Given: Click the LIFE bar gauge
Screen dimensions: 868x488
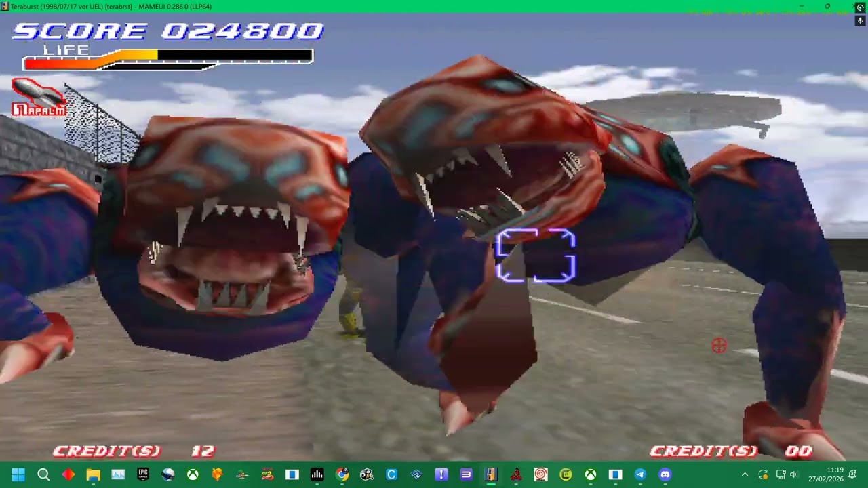Looking at the screenshot, I should click(x=167, y=60).
